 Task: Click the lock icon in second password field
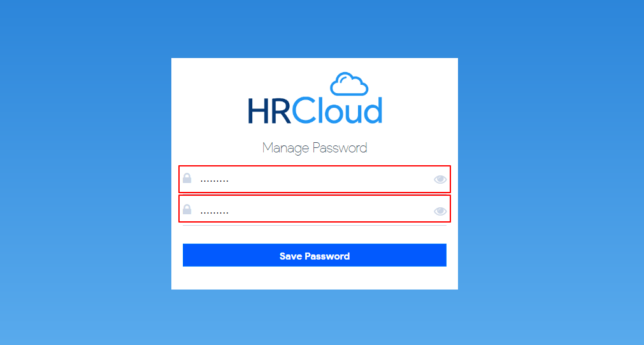coord(187,209)
